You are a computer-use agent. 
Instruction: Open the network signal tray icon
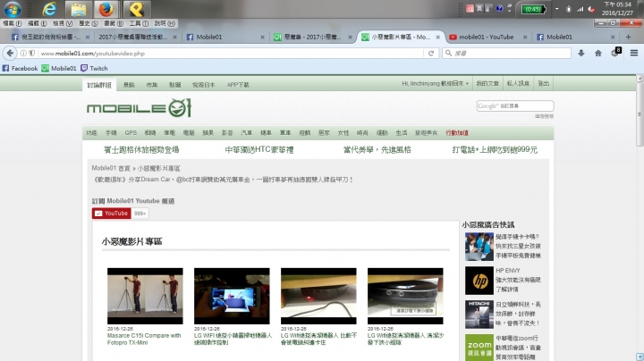coord(580,9)
